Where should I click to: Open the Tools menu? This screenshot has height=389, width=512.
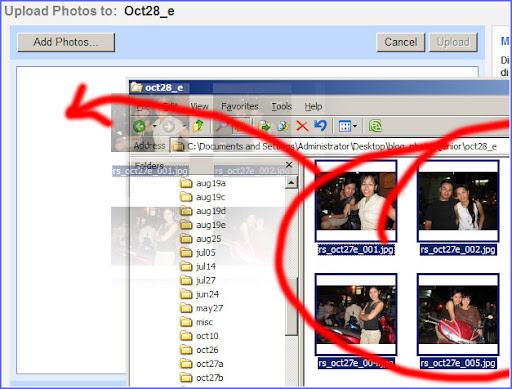pos(282,106)
